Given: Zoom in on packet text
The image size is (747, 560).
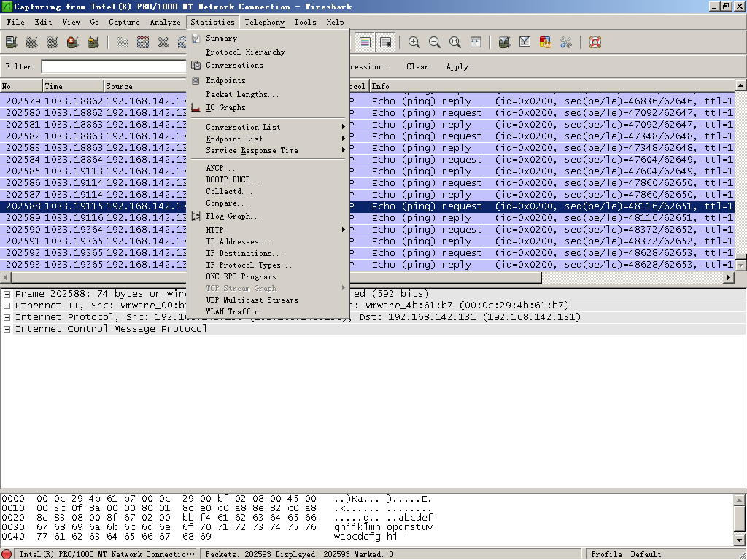Looking at the screenshot, I should [x=414, y=42].
